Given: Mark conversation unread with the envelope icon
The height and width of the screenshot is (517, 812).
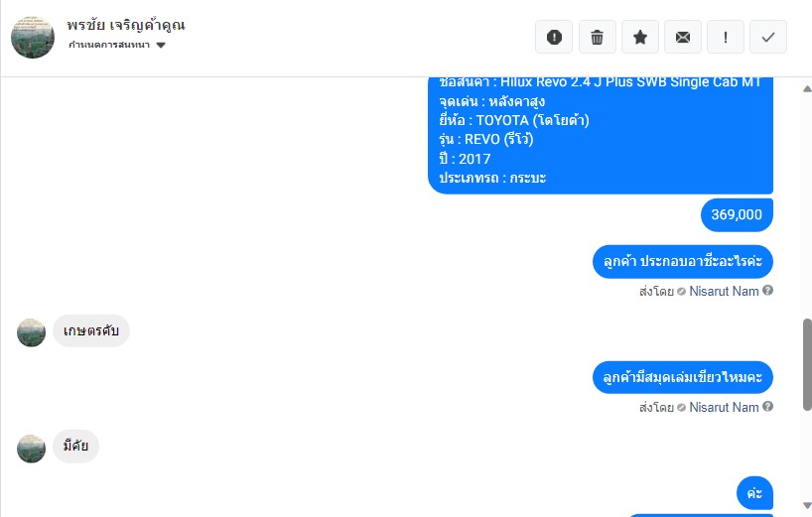Looking at the screenshot, I should [x=683, y=37].
